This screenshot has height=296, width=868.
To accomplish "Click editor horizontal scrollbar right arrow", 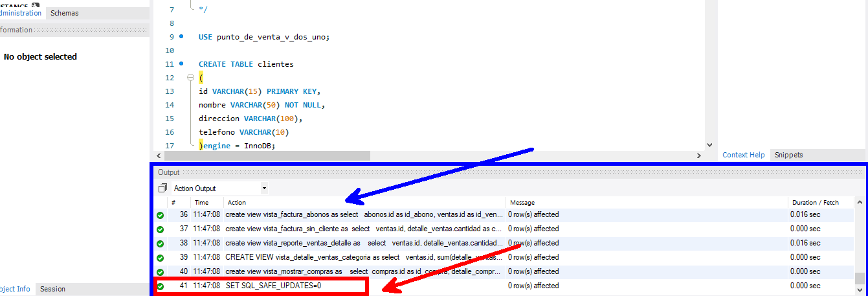I will pos(698,156).
